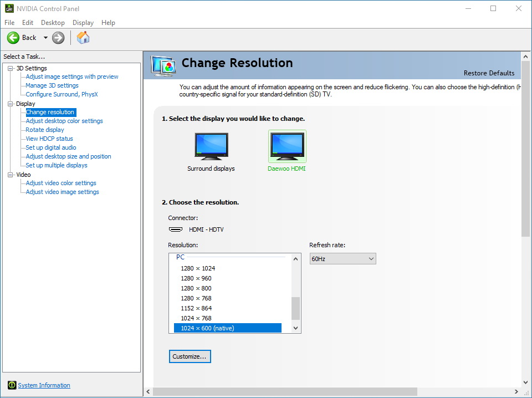Screen dimensions: 532x398
Task: Select the Surround displays monitor icon
Action: coord(211,146)
